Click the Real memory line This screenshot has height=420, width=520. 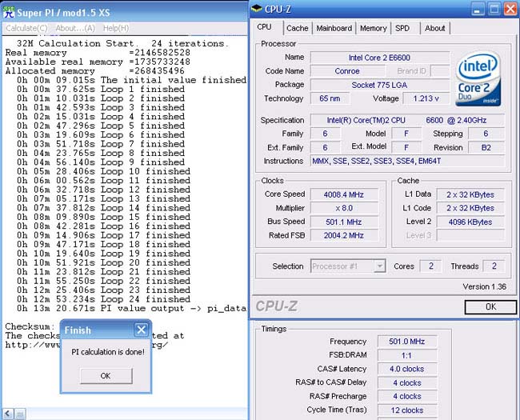[98, 53]
